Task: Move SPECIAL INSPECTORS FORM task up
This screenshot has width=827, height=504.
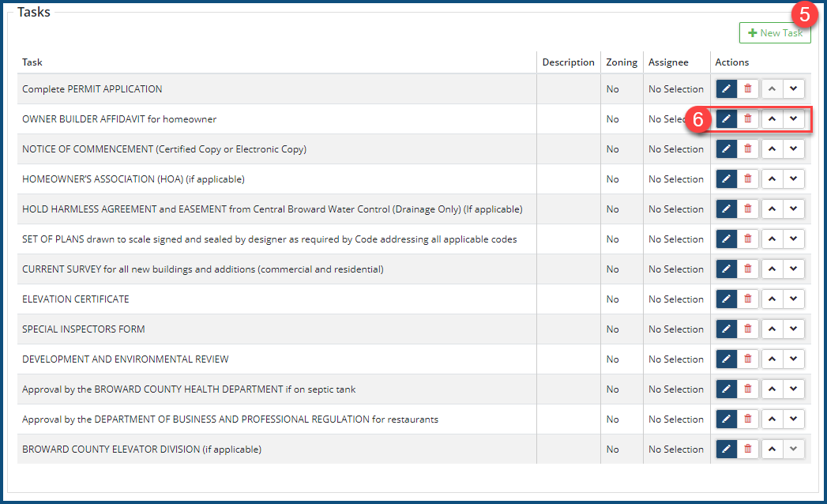Action: [x=772, y=329]
